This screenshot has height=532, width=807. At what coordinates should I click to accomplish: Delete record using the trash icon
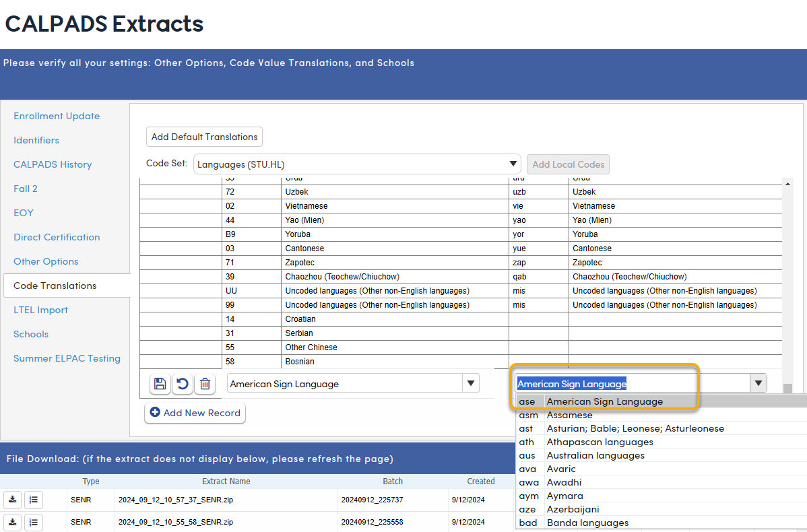click(205, 384)
